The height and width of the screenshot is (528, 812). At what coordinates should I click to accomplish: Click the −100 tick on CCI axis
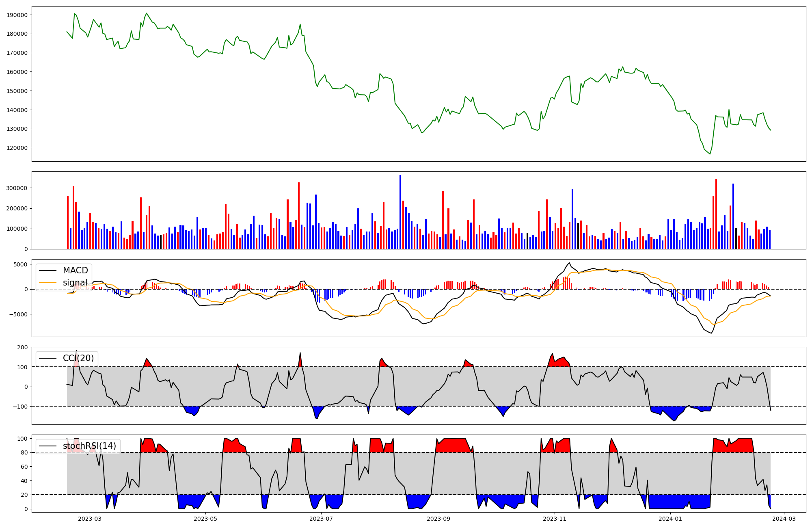tap(21, 407)
